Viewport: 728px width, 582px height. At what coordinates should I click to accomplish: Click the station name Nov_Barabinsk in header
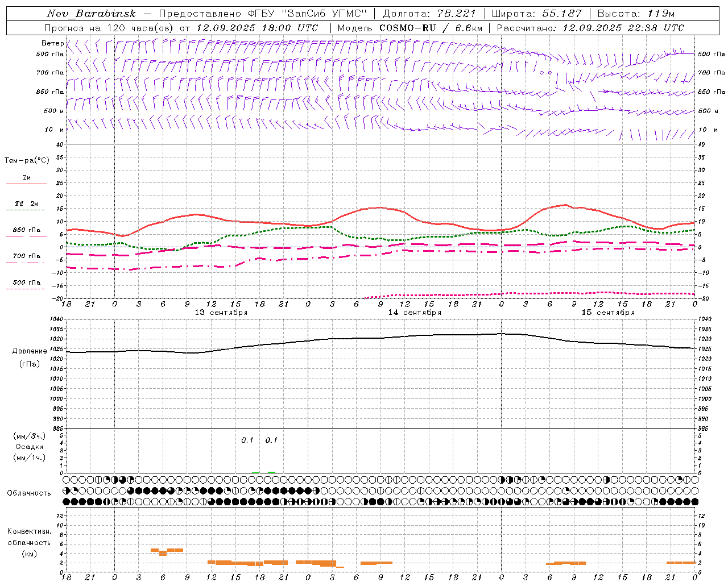coord(91,14)
